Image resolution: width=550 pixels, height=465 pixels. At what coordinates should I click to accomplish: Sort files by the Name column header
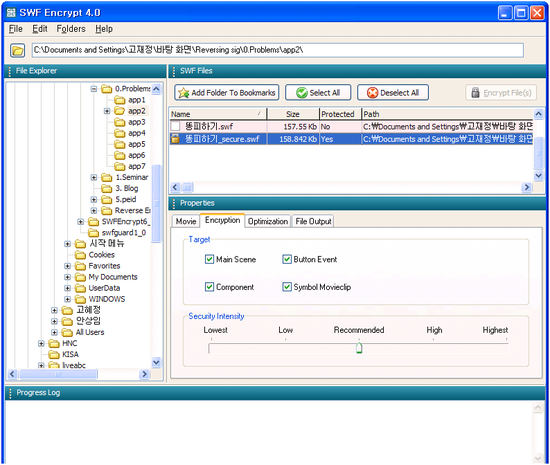click(x=218, y=114)
